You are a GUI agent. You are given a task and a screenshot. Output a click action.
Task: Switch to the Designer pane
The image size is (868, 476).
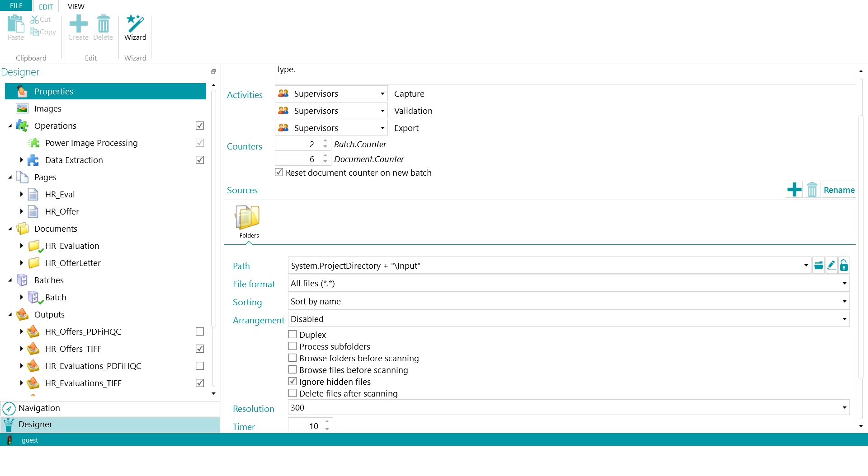click(x=110, y=425)
